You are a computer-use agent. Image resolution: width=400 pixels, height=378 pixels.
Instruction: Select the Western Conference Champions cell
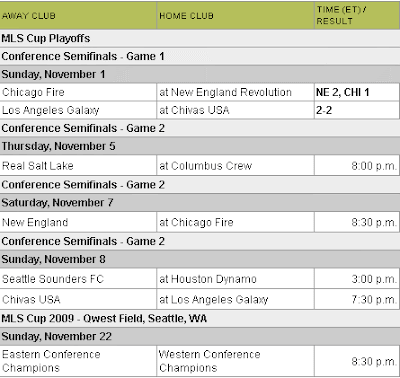coord(235,361)
